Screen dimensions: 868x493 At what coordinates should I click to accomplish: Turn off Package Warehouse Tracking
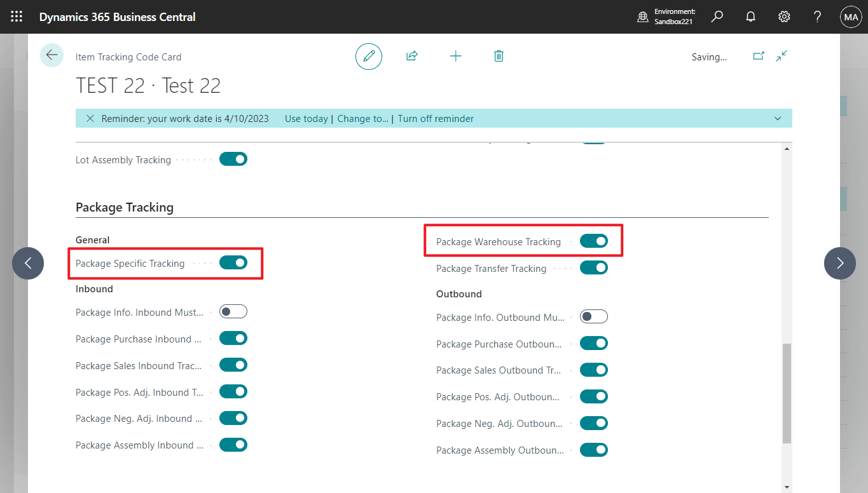point(594,241)
